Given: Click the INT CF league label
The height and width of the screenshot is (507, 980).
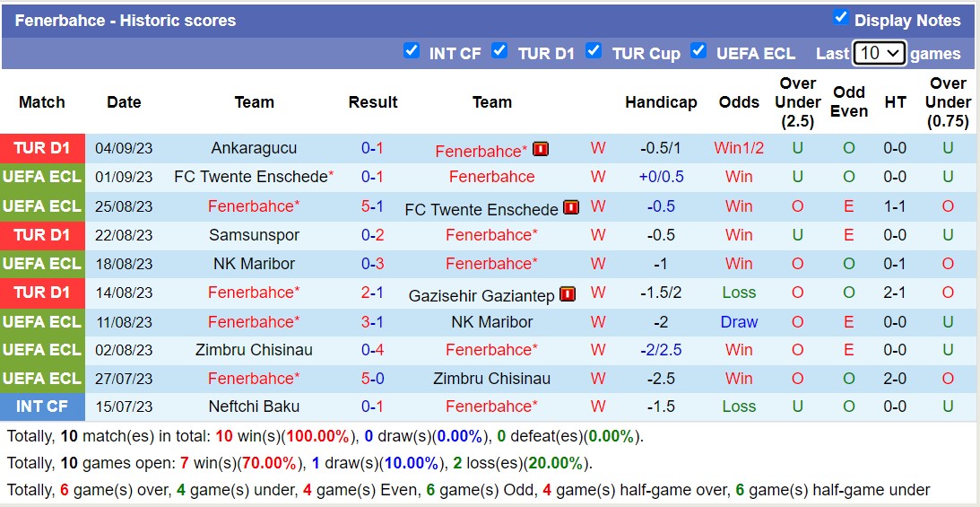Looking at the screenshot, I should [x=42, y=406].
